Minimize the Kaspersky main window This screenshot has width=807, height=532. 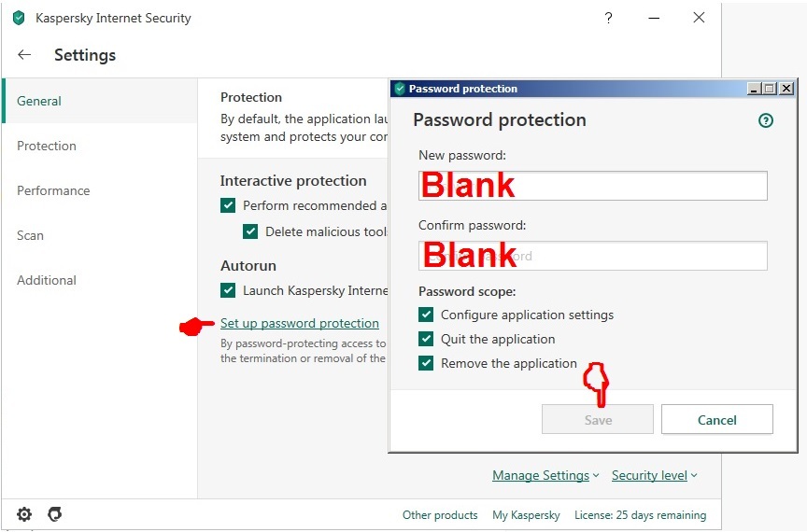pos(654,18)
